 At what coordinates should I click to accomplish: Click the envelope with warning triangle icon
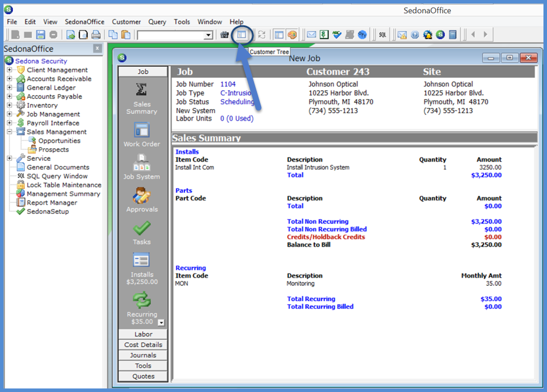click(402, 35)
